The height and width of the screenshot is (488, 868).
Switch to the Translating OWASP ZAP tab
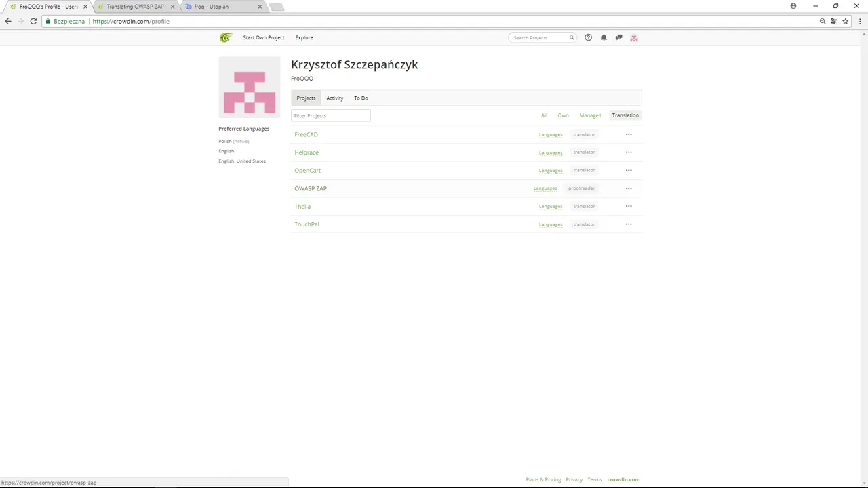pyautogui.click(x=135, y=7)
